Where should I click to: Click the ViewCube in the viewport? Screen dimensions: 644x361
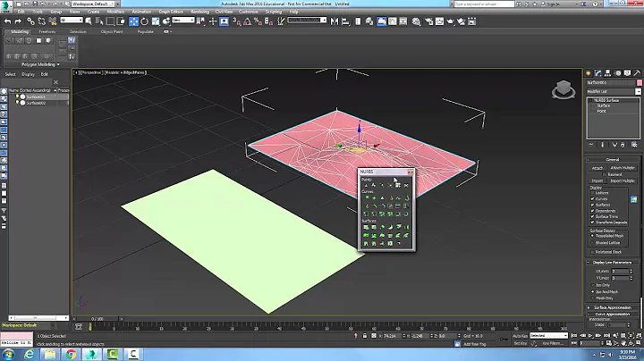[563, 89]
